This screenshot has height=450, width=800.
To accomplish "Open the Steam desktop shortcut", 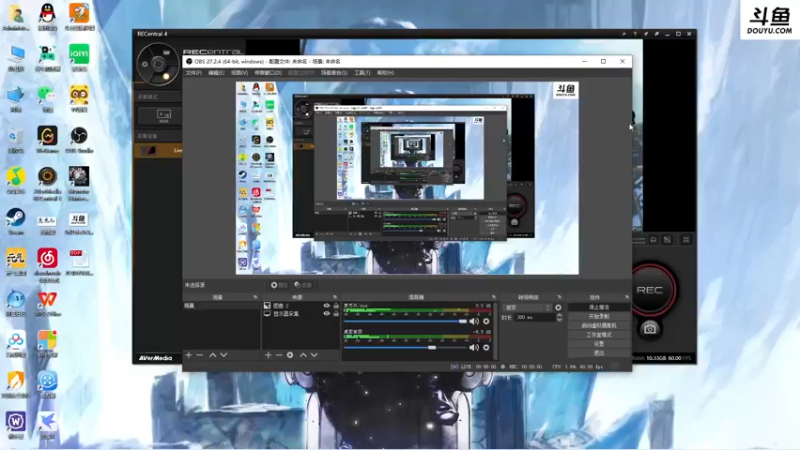I will tap(16, 221).
